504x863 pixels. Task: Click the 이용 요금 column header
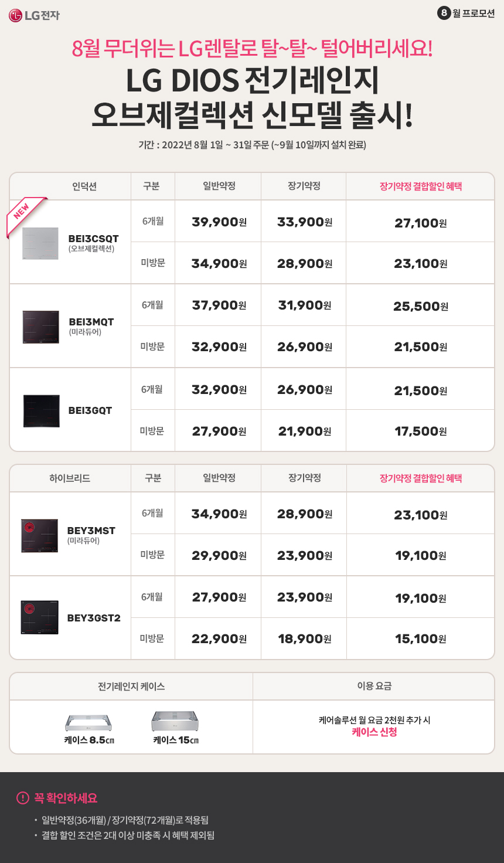pos(374,686)
